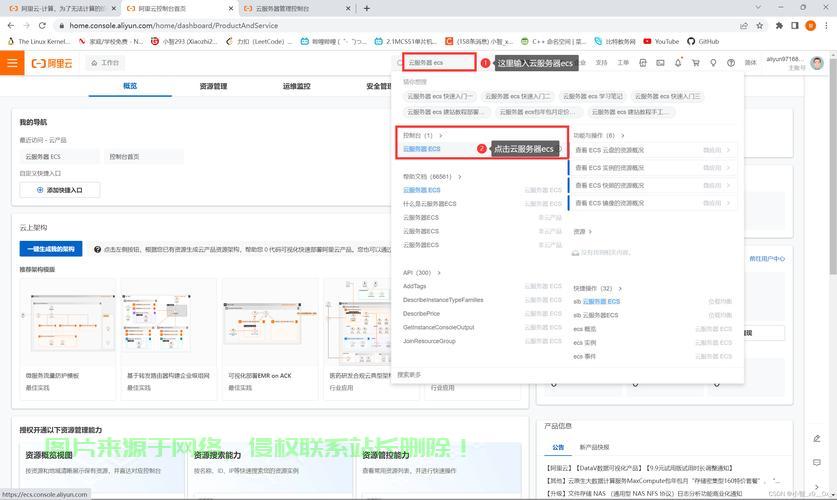Expand the API (300) results section

pos(422,273)
